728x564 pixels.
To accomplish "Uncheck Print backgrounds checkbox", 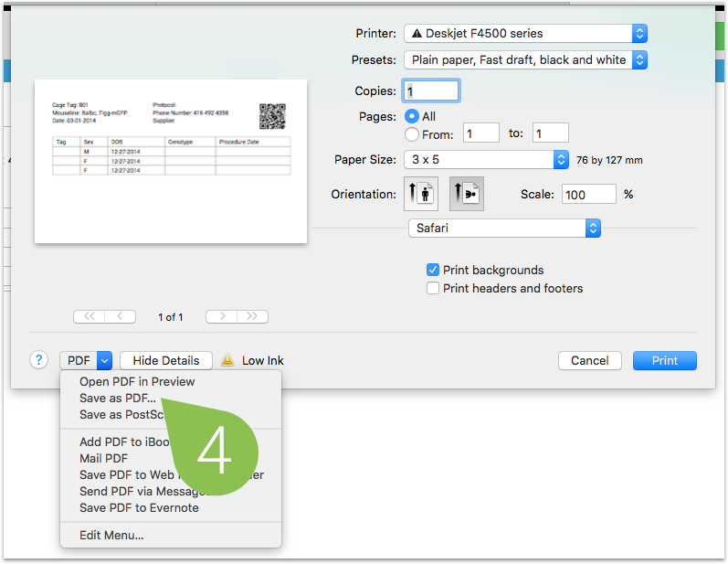I will coord(433,270).
